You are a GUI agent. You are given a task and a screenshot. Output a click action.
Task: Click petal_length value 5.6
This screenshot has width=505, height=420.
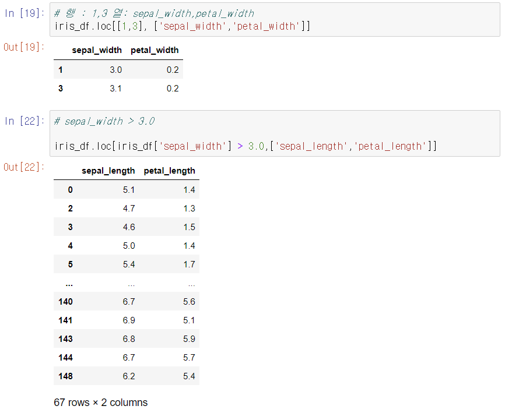(x=190, y=302)
